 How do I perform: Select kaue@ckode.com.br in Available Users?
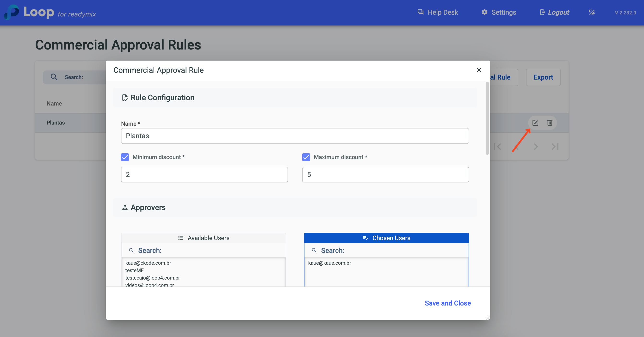[148, 263]
